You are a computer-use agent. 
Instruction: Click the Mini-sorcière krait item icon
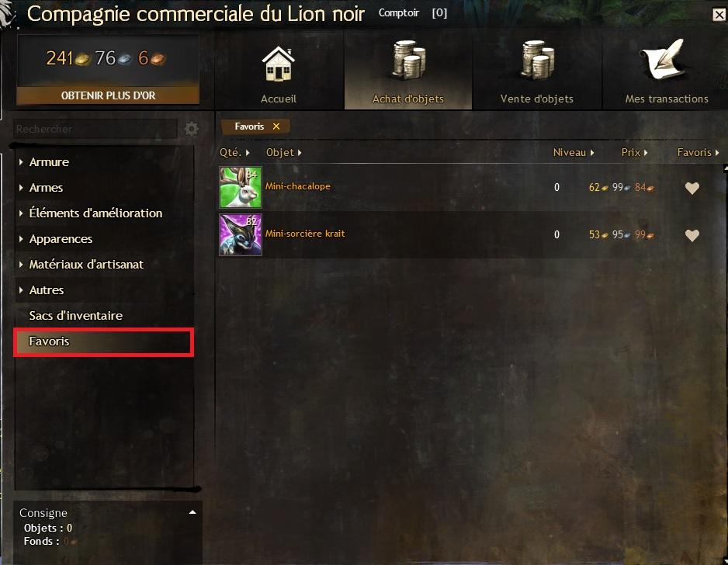241,234
